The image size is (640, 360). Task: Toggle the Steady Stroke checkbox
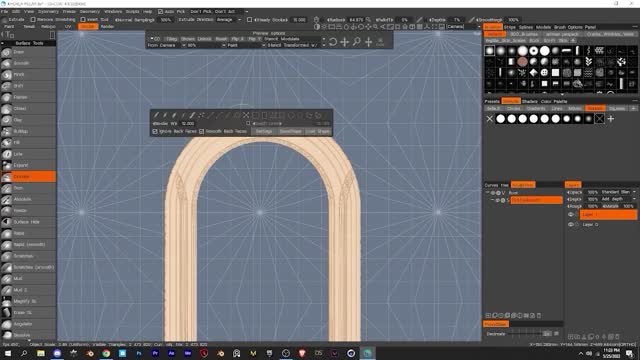pyautogui.click(x=249, y=19)
